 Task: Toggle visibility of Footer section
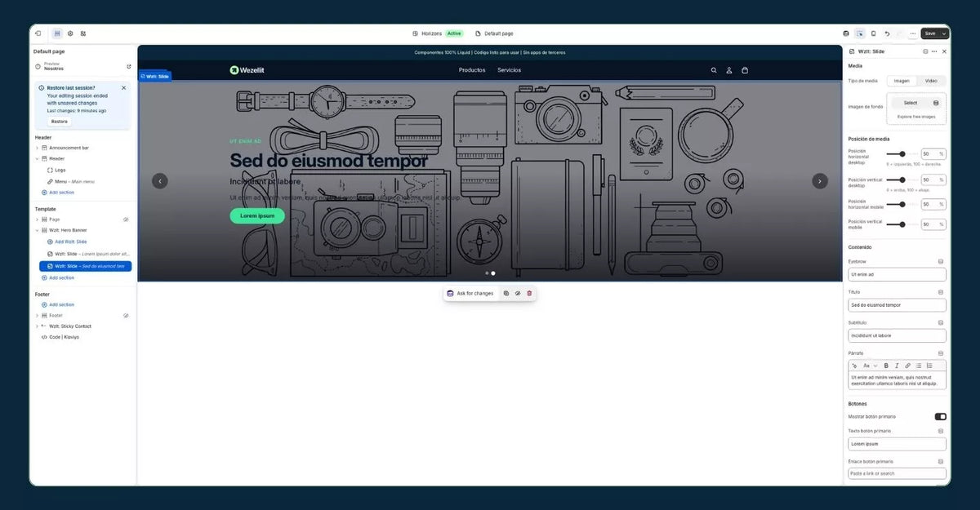[x=126, y=315]
